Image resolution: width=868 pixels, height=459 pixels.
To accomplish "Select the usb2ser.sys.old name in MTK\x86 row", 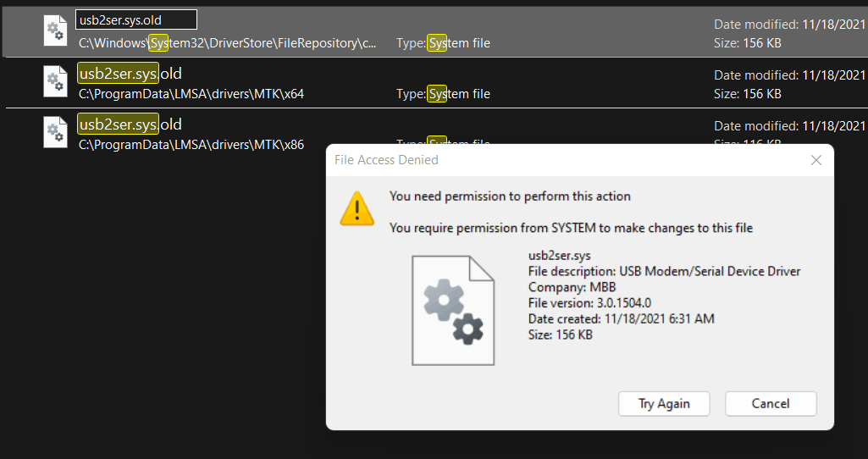I will (130, 124).
